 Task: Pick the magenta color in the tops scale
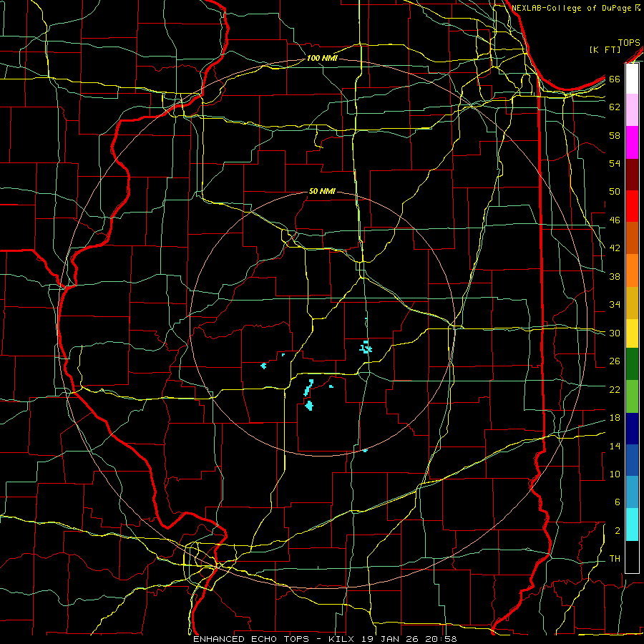coord(632,142)
